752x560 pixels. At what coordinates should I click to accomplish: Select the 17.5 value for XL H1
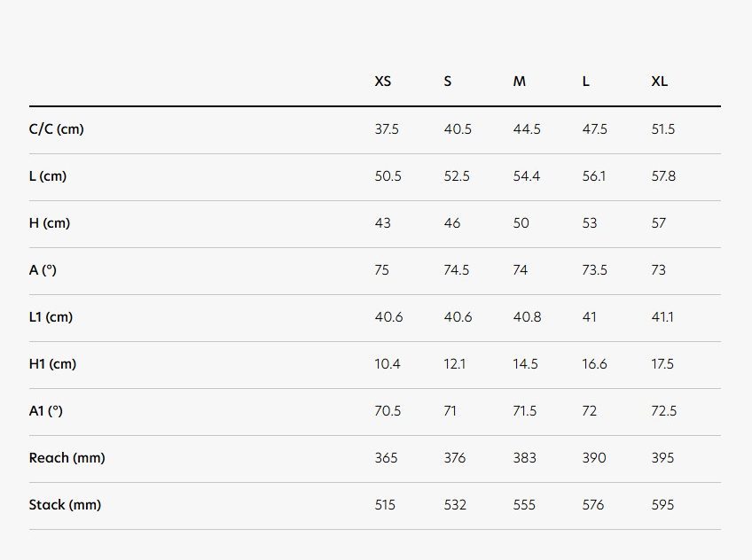tap(662, 363)
